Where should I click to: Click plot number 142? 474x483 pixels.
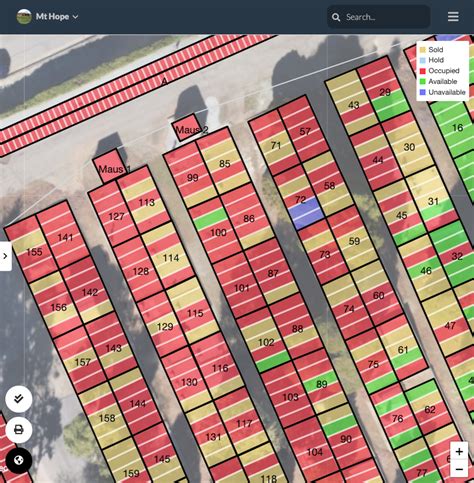pos(90,293)
